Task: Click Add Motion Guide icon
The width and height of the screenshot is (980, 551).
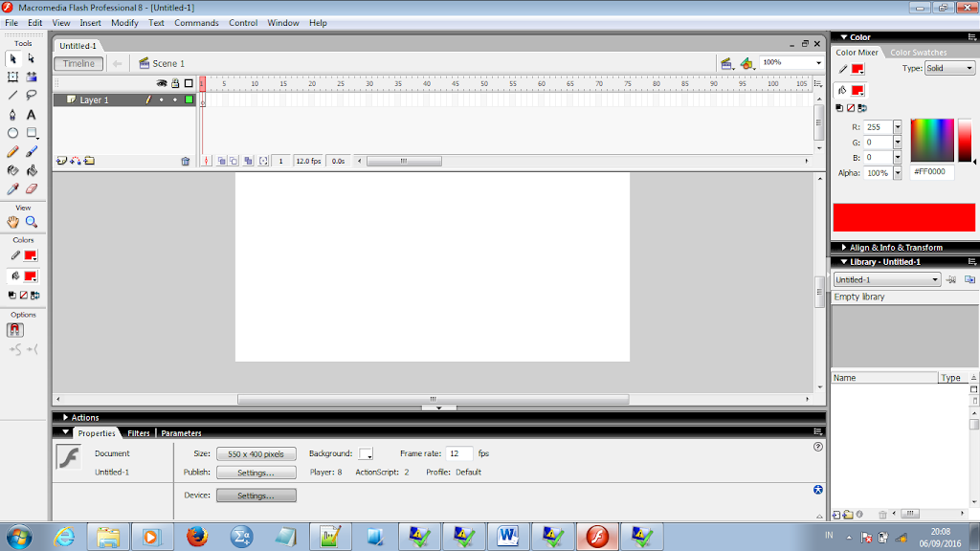Action: coord(76,161)
